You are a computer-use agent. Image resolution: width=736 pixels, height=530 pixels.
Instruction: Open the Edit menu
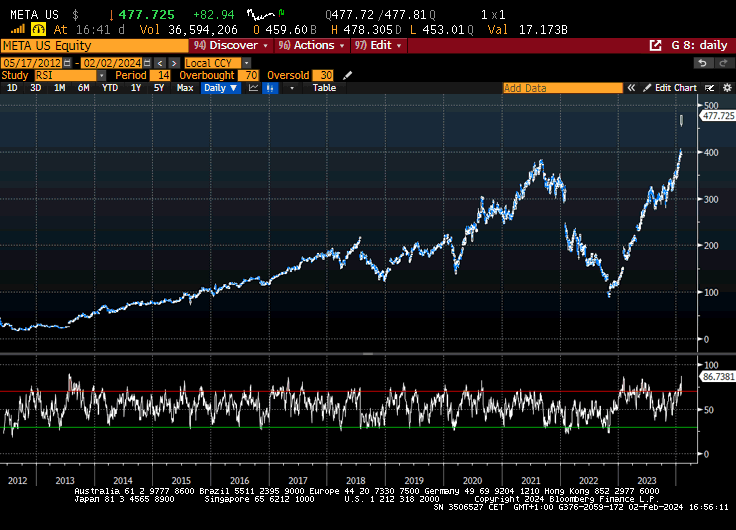pos(378,46)
